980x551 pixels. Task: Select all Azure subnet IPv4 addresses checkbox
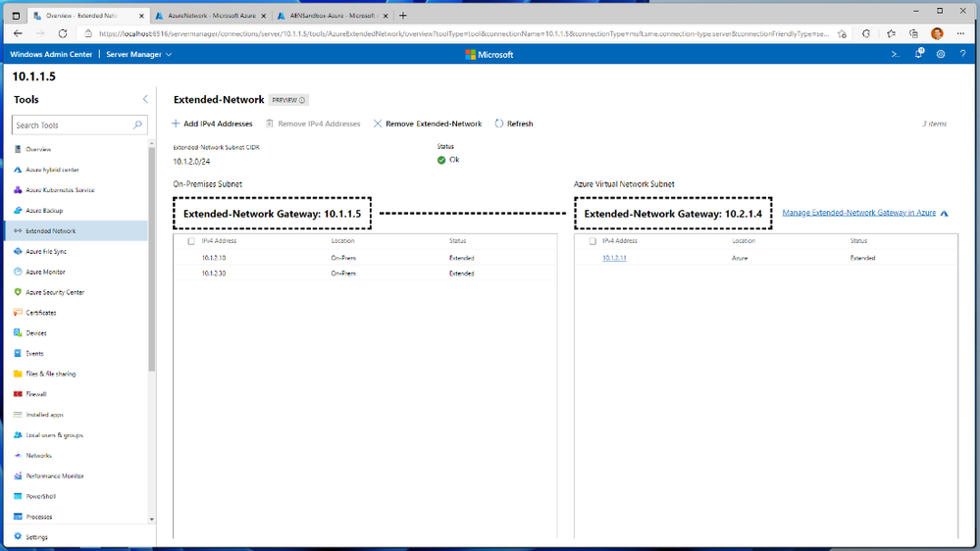[x=593, y=241]
